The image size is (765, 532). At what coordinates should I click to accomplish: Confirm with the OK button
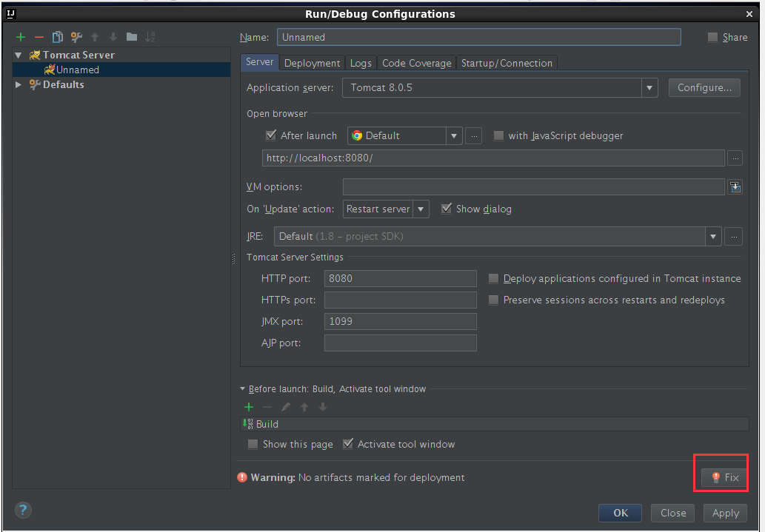coord(621,513)
